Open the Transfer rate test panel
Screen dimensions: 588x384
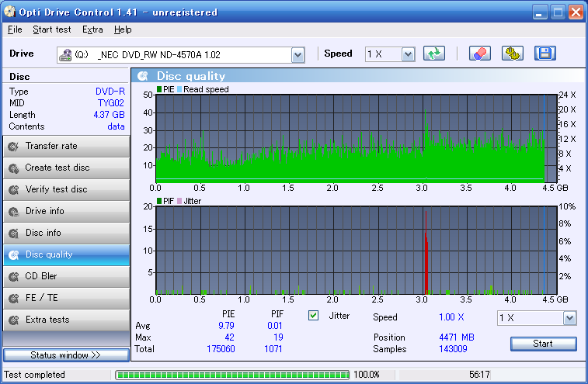point(66,146)
